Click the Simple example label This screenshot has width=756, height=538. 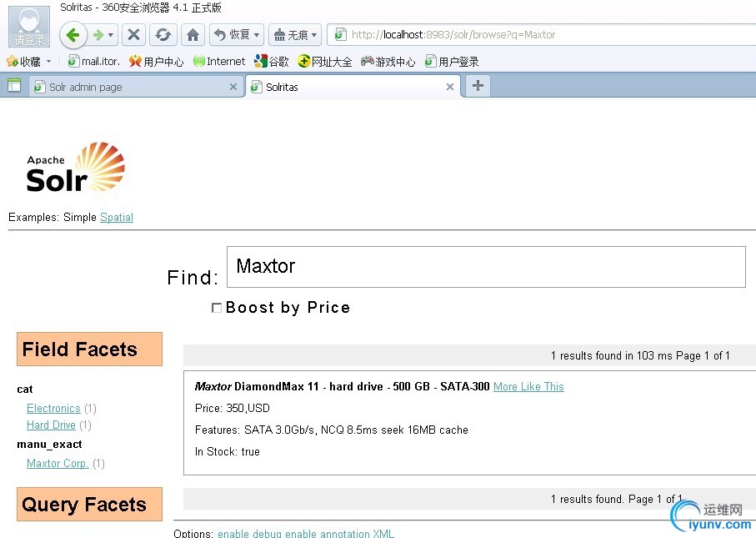[79, 217]
